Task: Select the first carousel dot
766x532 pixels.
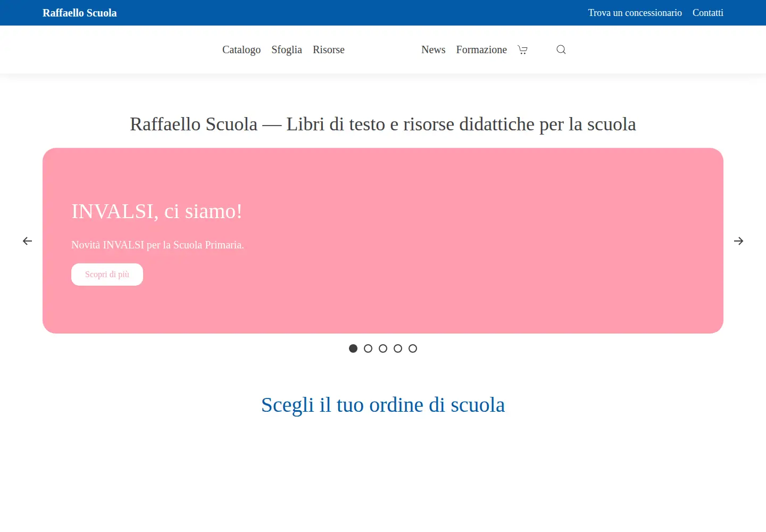Action: pyautogui.click(x=353, y=348)
